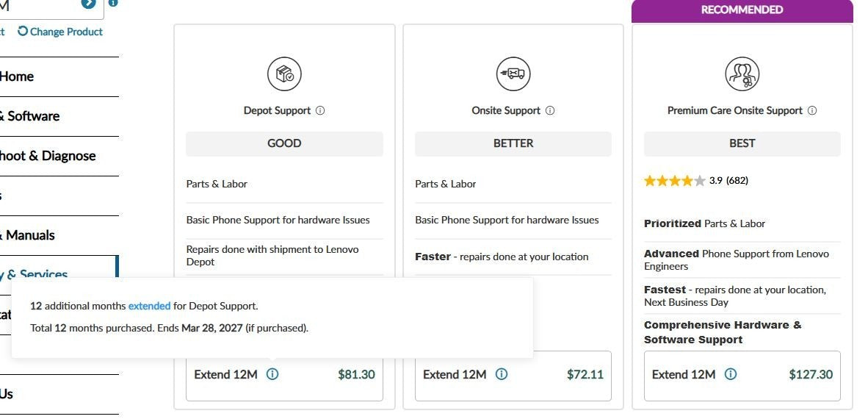Click the Onsite Support truck icon
868x419 pixels.
(513, 74)
